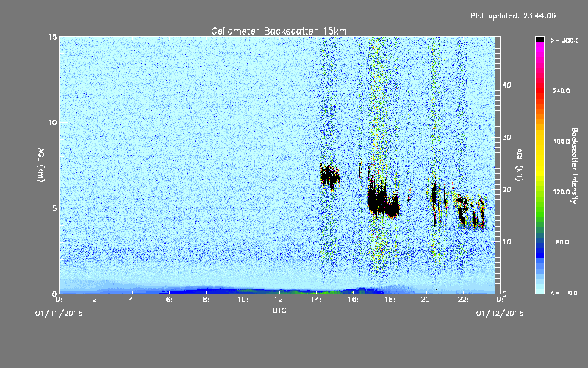
Task: Click the end date label 01/12/2016
Action: click(500, 314)
